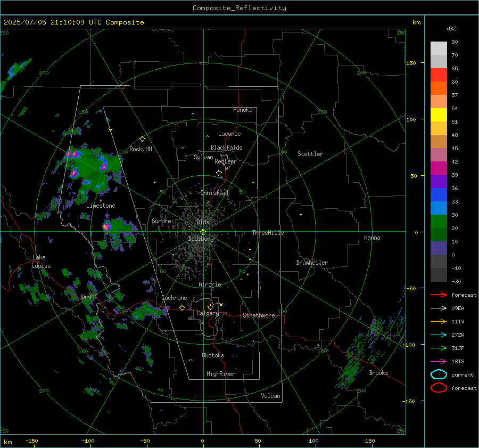Screen dimensions: 479x448
Task: Click the Stettler city label
Action: (x=310, y=154)
